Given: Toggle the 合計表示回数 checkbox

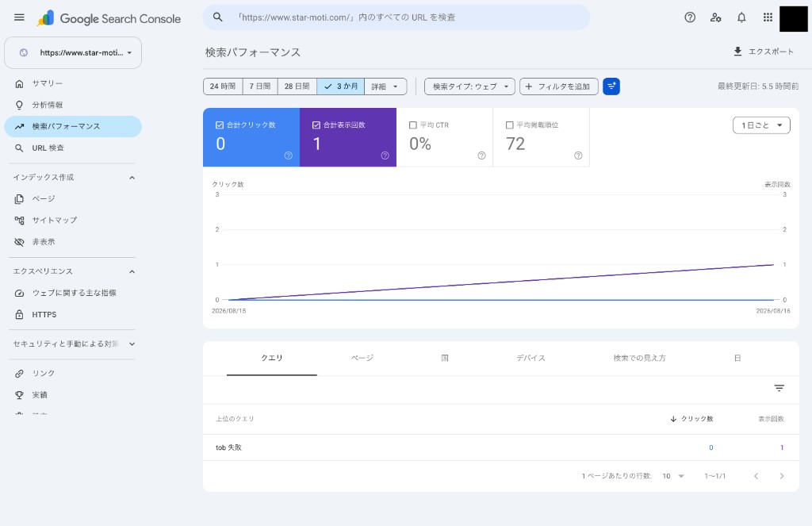Looking at the screenshot, I should coord(316,125).
